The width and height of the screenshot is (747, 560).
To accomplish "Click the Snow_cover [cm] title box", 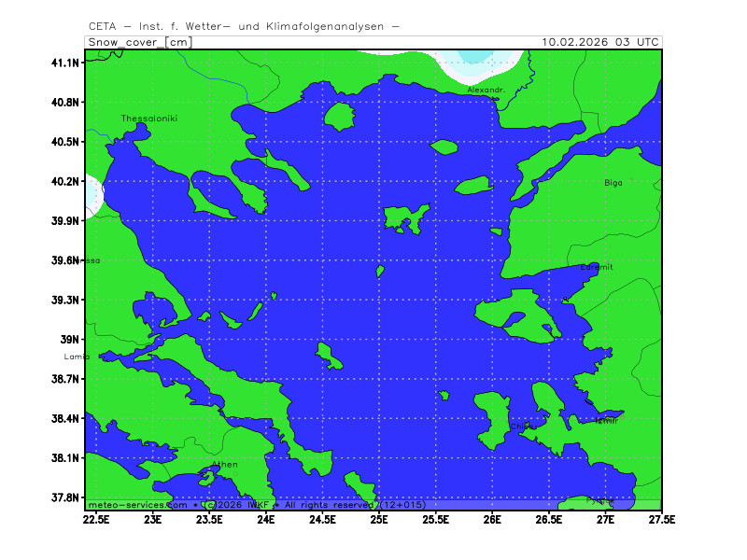I will point(138,42).
